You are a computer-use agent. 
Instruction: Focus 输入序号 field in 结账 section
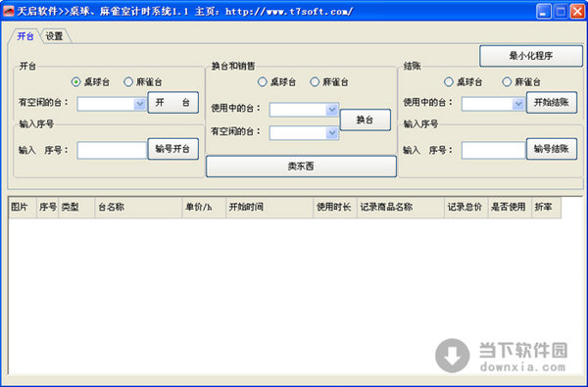[494, 150]
